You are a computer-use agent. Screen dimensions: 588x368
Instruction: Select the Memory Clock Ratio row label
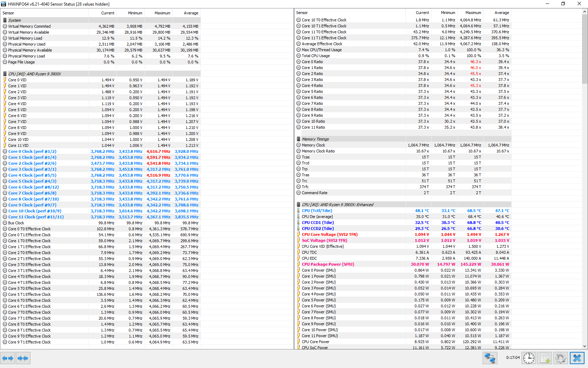[x=318, y=151]
